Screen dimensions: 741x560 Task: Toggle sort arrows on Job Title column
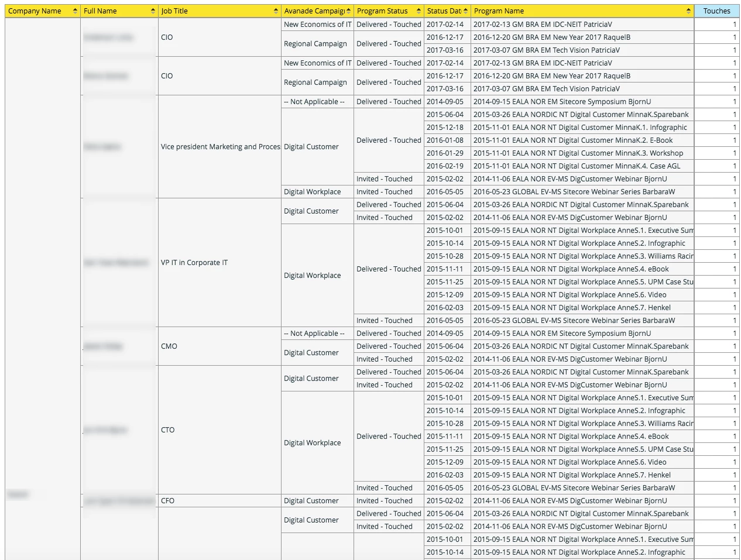[276, 11]
